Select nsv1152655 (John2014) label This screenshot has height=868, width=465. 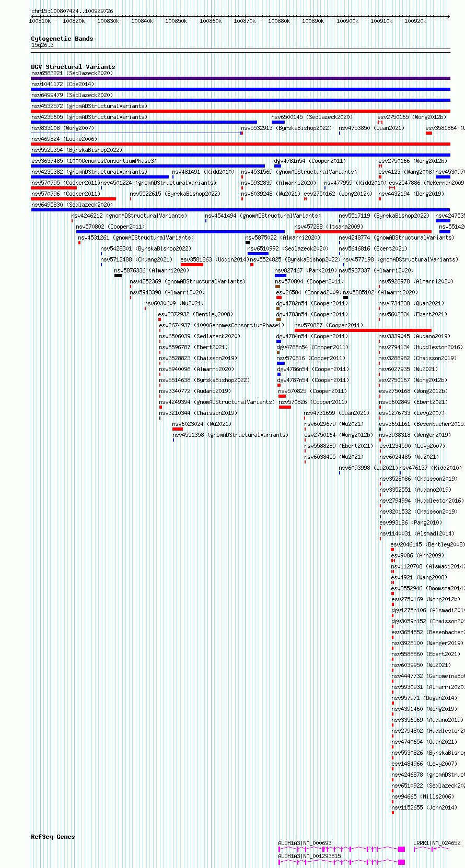point(424,807)
